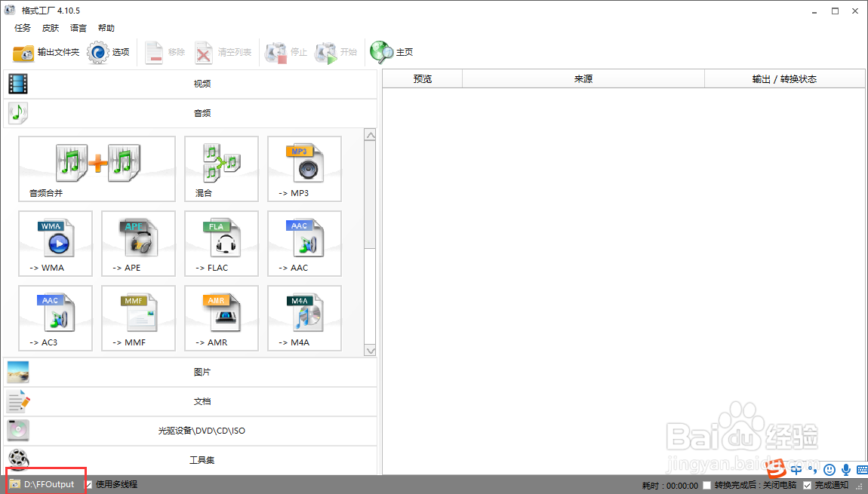
Task: Choose the -> AC3 conversion icon
Action: [55, 318]
